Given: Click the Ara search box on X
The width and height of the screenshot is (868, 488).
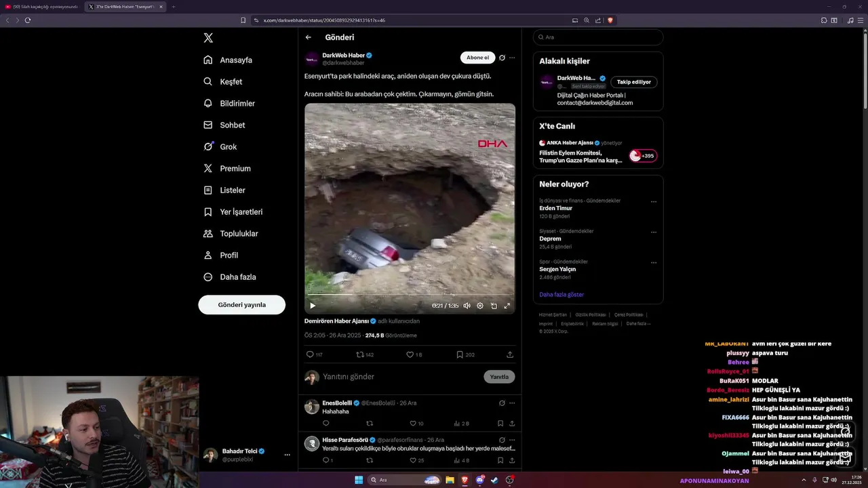Looking at the screenshot, I should 598,37.
